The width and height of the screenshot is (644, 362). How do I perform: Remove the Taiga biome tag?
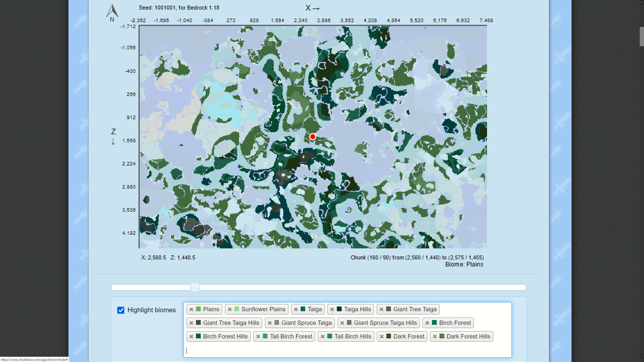296,309
